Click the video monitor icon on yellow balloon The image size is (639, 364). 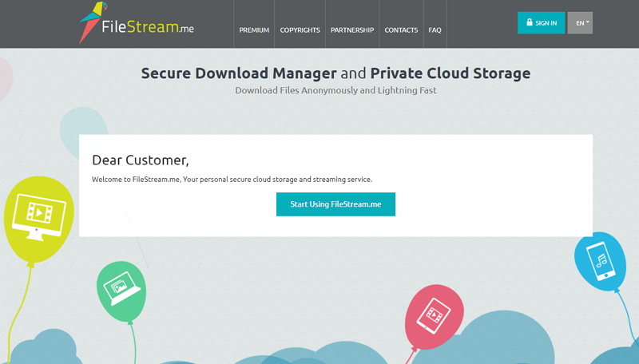pyautogui.click(x=38, y=216)
